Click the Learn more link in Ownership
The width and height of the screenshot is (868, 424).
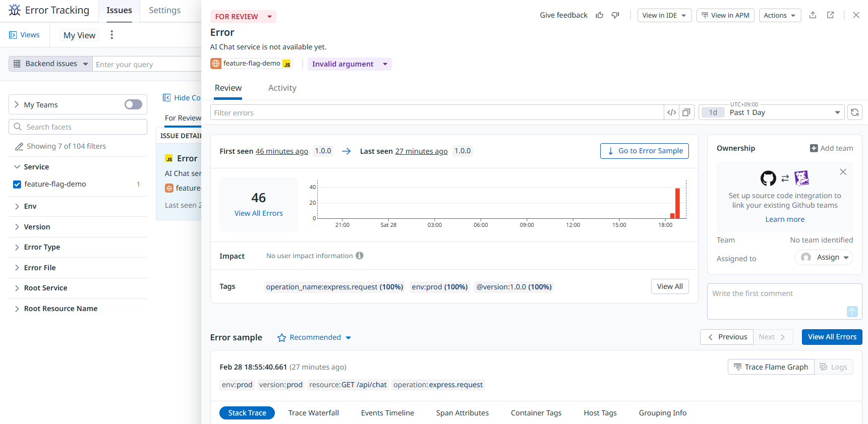click(784, 219)
